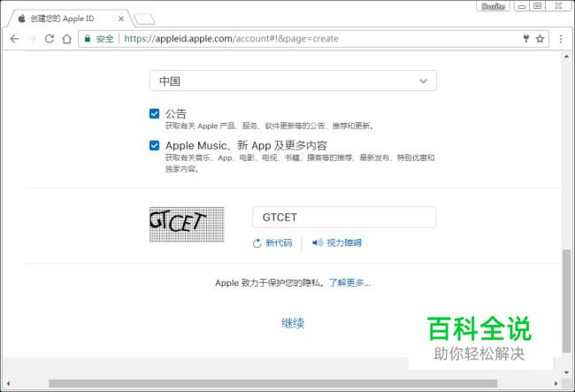The width and height of the screenshot is (575, 392).
Task: Open a new browser tab
Action: coord(144,19)
